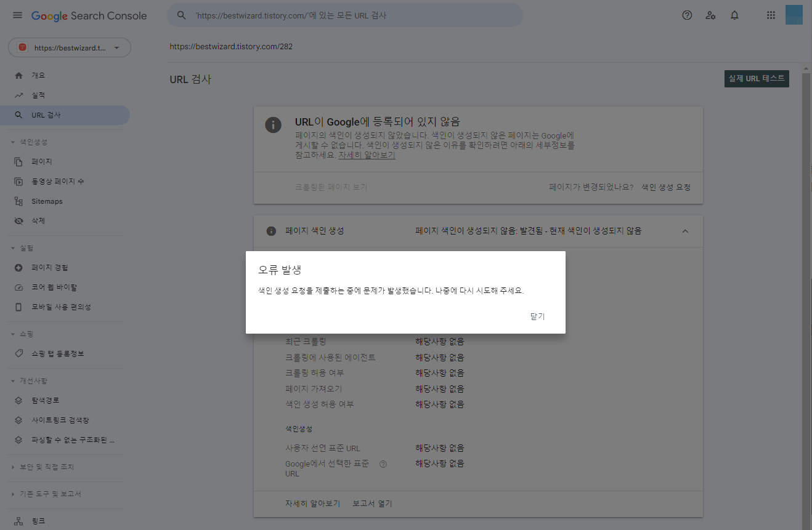Click the help question-mark icon in top bar
812x530 pixels.
686,15
